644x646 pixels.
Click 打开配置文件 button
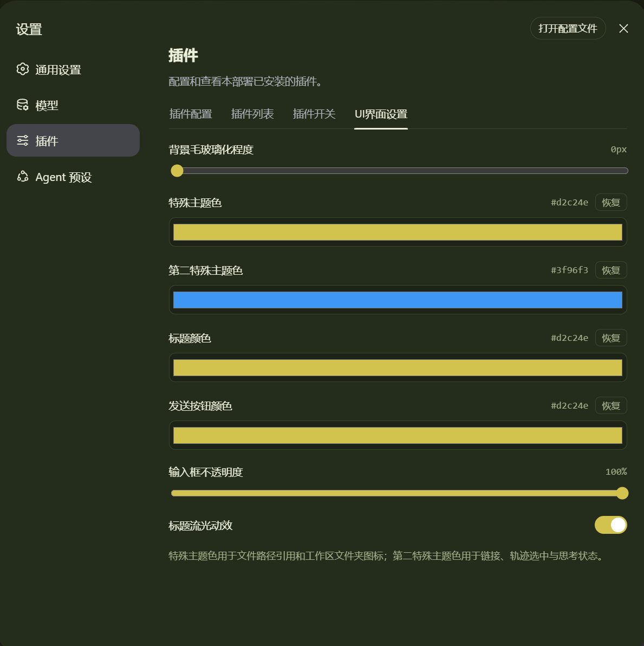[568, 28]
